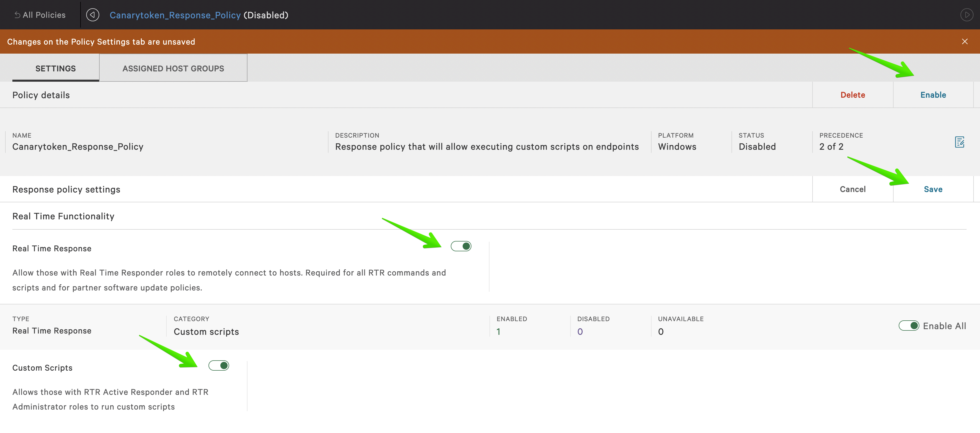Open the Canarytoken_Response_Policy breadcrumb link
The height and width of the screenshot is (433, 980).
click(x=175, y=15)
